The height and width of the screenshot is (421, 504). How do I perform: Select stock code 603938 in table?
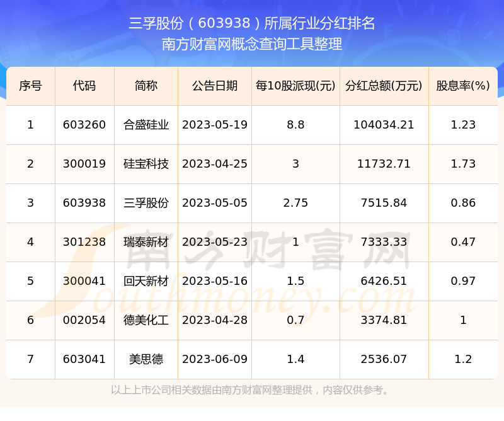coord(84,203)
